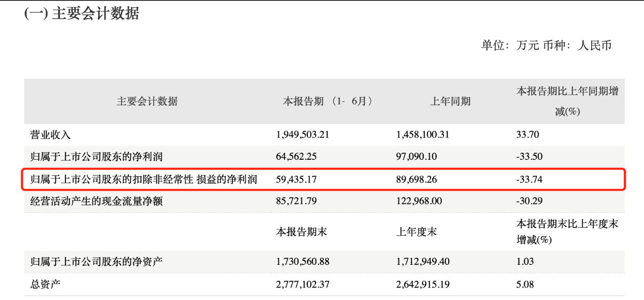Click the net assets value 1,730,560.88
This screenshot has width=644, height=300.
(x=303, y=262)
